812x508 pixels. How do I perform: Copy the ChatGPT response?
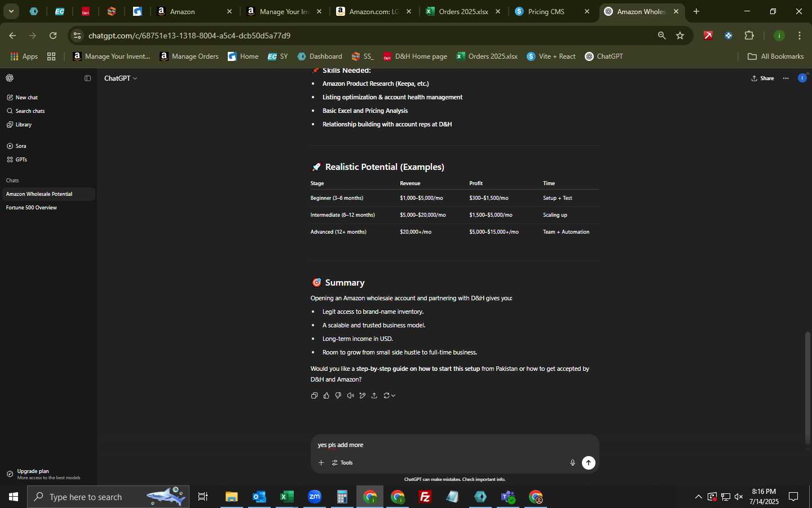point(314,396)
